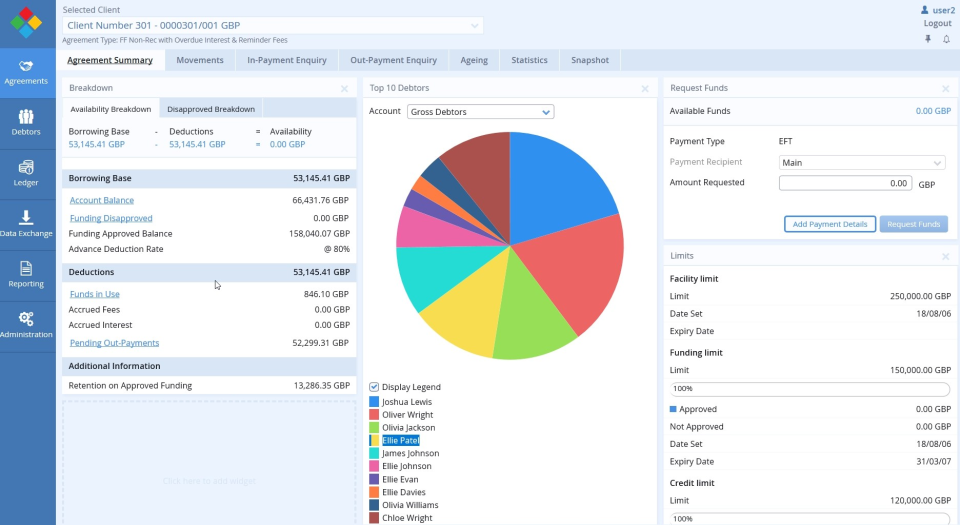Viewport: 960px width, 525px height.
Task: Uncheck the Display Legend checkbox
Action: point(374,387)
